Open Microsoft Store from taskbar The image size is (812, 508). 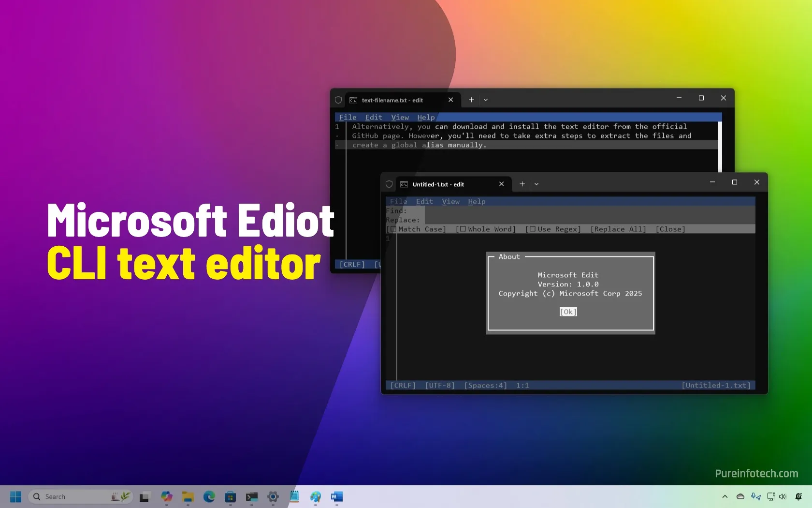point(230,497)
